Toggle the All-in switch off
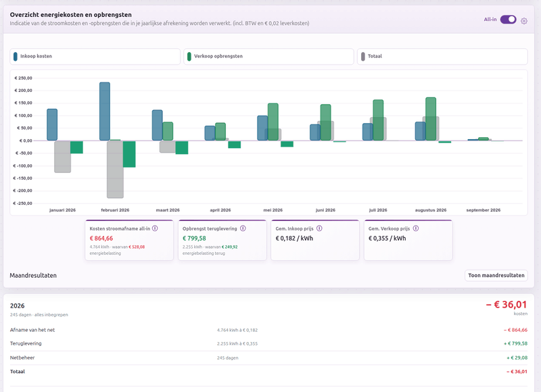Screen dimensions: 541x392 pyautogui.click(x=509, y=20)
